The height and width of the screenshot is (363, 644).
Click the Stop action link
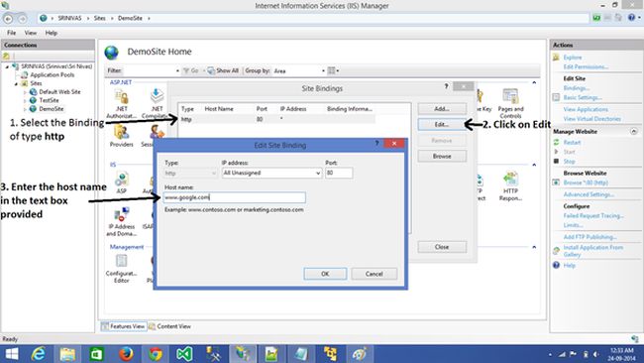tap(569, 161)
